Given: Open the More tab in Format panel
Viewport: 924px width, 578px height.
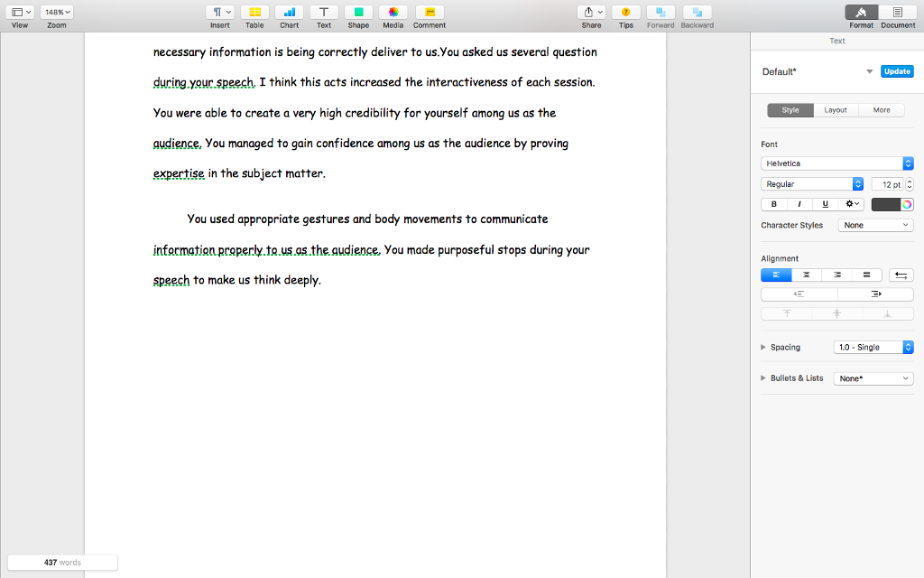Looking at the screenshot, I should 882,109.
